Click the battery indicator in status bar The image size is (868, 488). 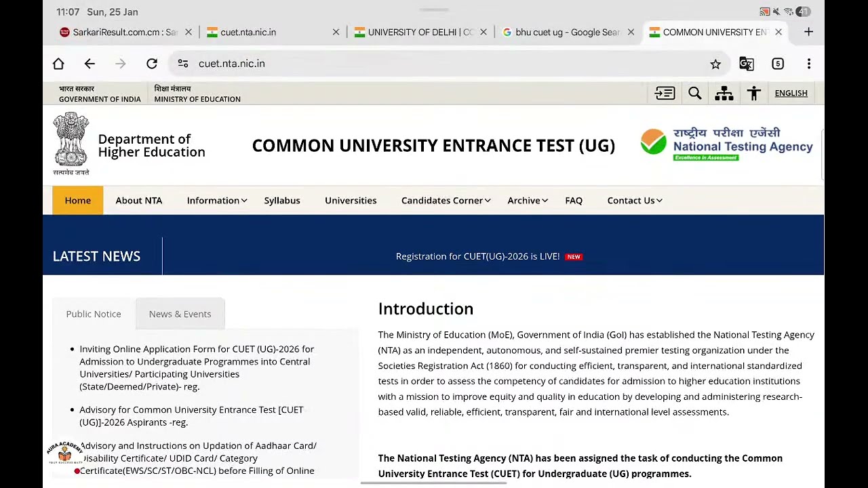pos(804,12)
